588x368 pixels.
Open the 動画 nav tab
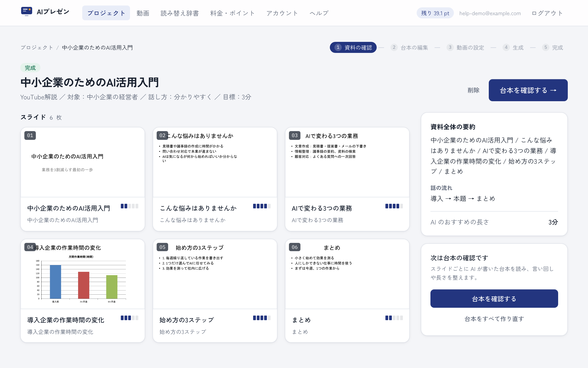click(x=143, y=13)
